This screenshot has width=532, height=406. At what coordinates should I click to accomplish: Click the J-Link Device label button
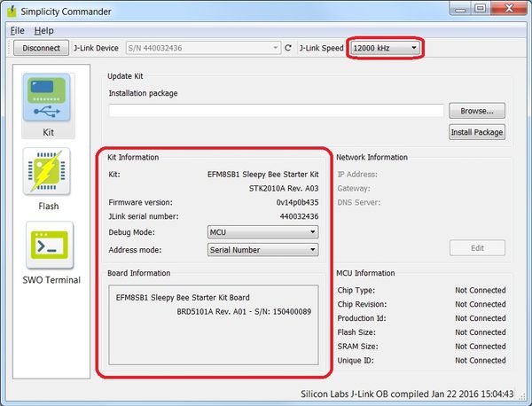(95, 48)
